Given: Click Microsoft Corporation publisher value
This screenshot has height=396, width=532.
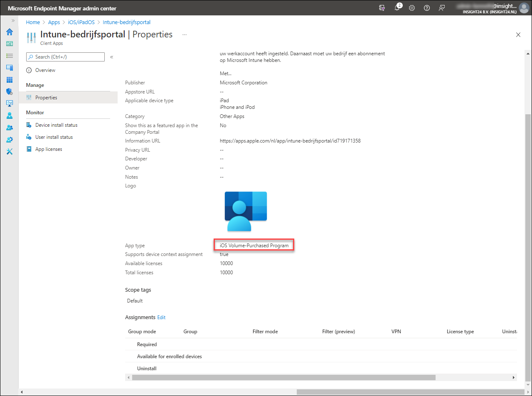Looking at the screenshot, I should tap(244, 83).
